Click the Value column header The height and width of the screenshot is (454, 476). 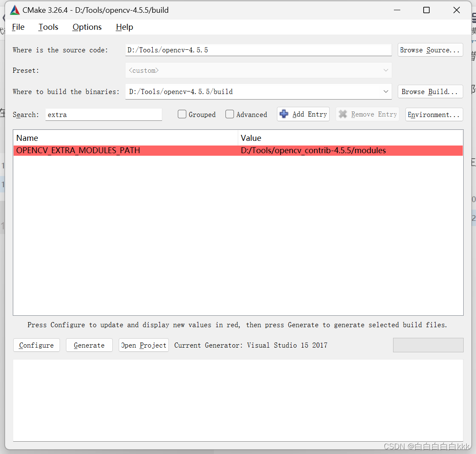click(x=351, y=138)
